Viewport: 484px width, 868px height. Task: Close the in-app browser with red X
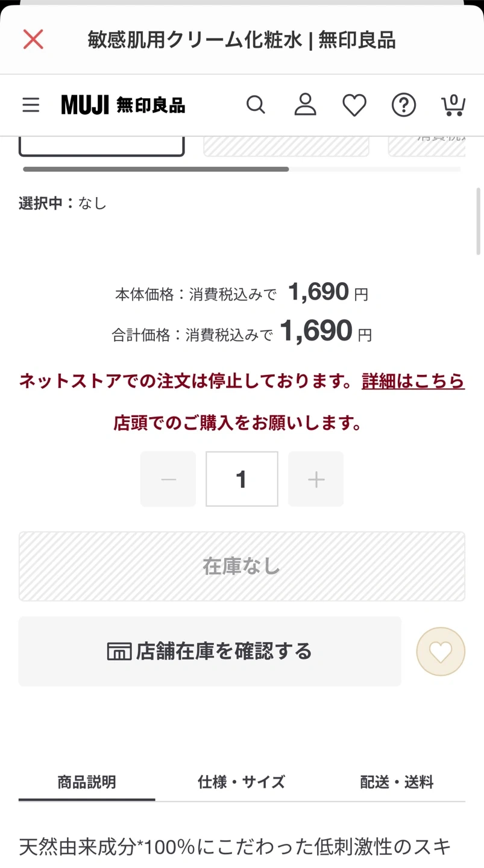click(x=33, y=40)
